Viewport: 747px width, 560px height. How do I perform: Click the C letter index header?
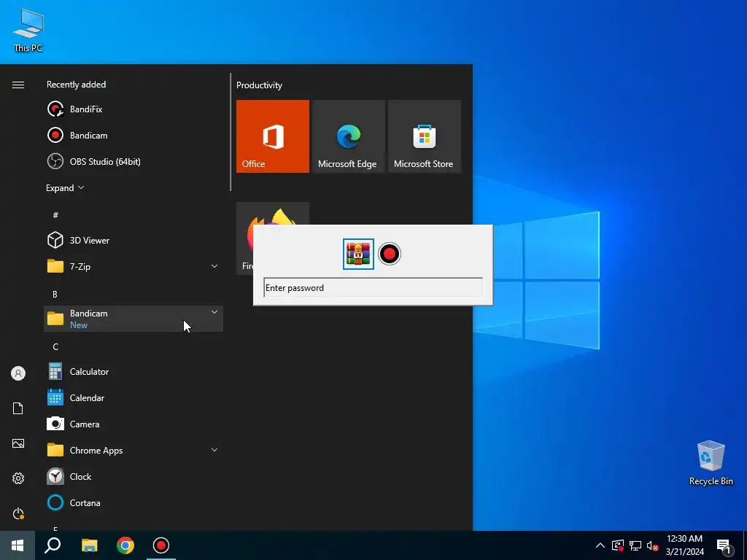coord(55,346)
